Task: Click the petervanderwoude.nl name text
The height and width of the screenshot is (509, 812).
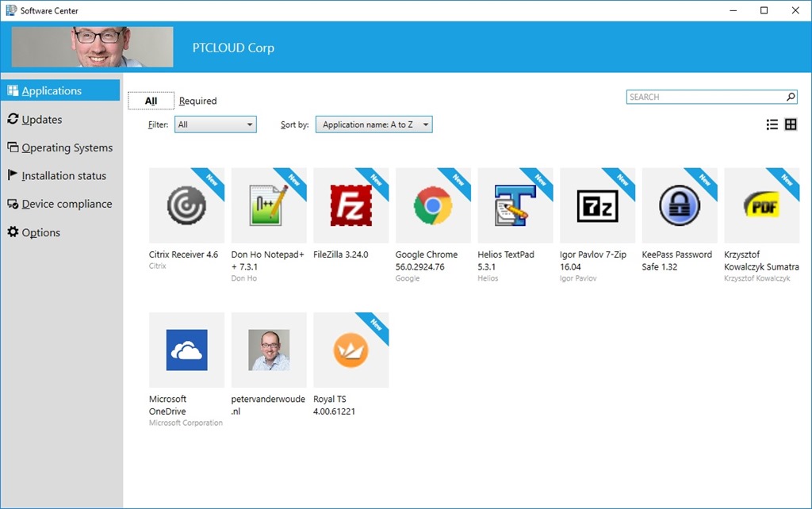Action: click(x=268, y=405)
